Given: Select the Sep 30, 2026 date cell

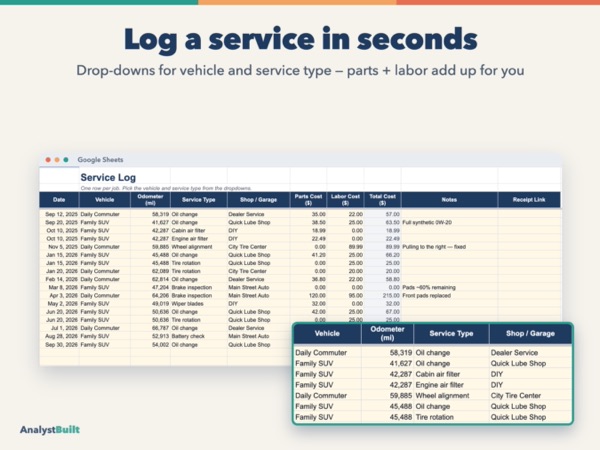Looking at the screenshot, I should (x=61, y=344).
